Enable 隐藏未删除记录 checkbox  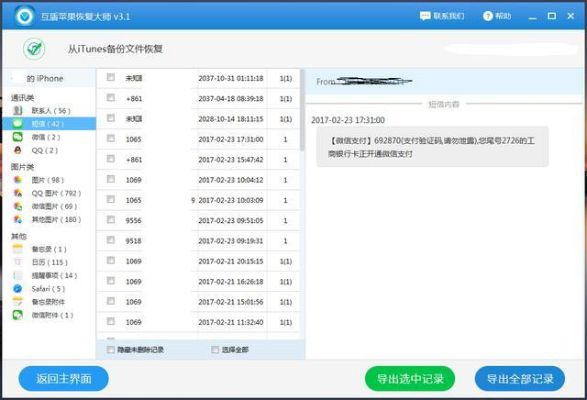coord(111,349)
